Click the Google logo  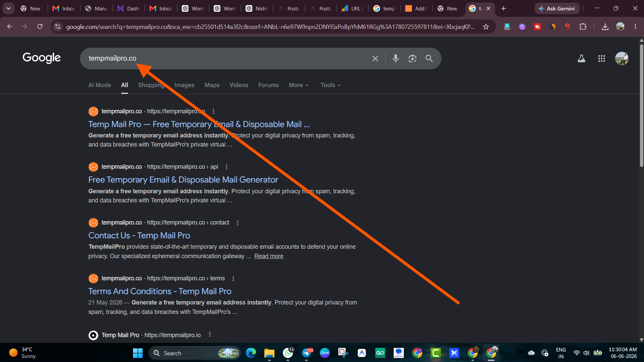pos(42,58)
